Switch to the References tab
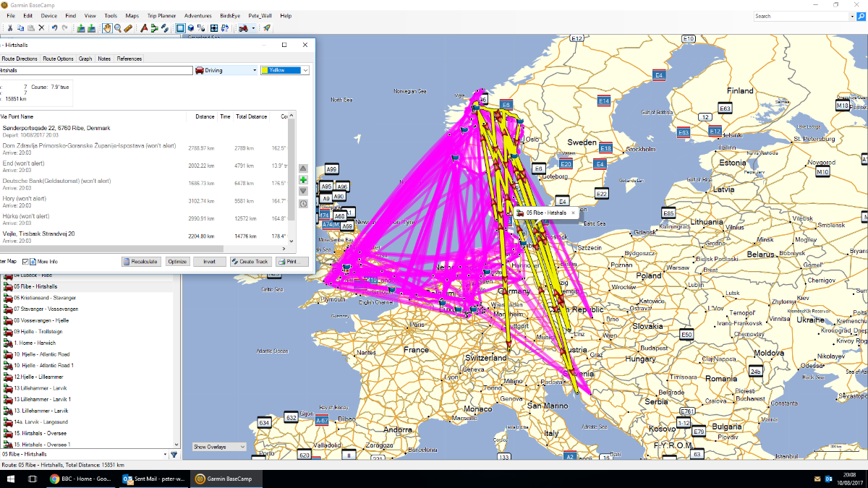The height and width of the screenshot is (488, 868). coord(129,59)
